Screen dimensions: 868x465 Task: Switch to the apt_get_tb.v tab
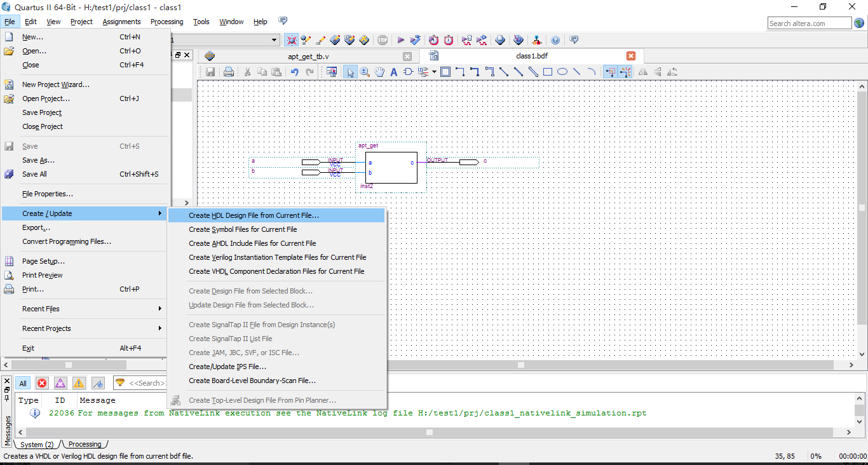pos(308,56)
